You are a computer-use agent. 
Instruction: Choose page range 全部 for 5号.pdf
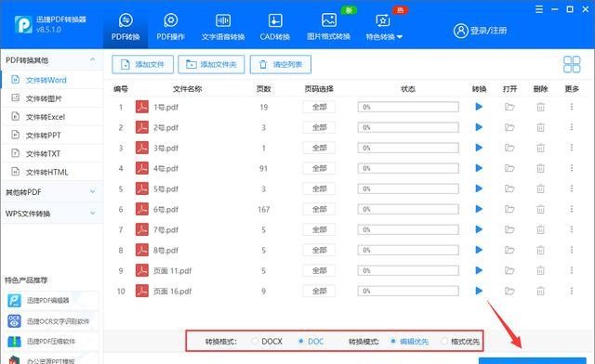click(319, 188)
